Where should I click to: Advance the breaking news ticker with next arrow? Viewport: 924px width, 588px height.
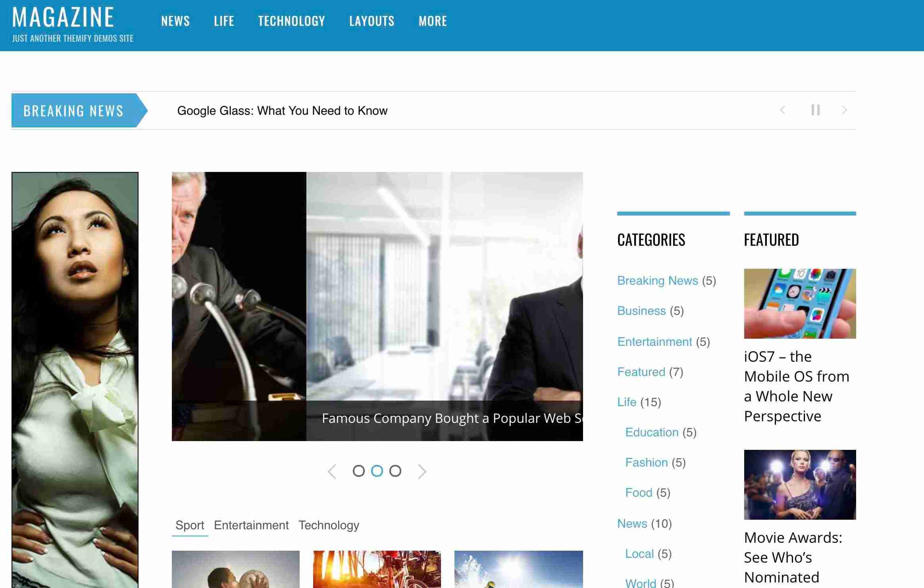pyautogui.click(x=844, y=110)
